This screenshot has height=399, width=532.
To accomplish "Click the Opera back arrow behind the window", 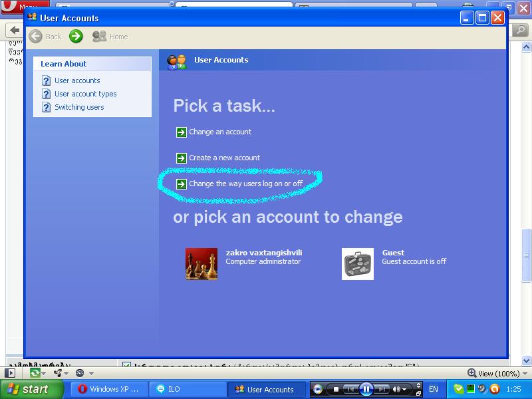I will click(14, 31).
